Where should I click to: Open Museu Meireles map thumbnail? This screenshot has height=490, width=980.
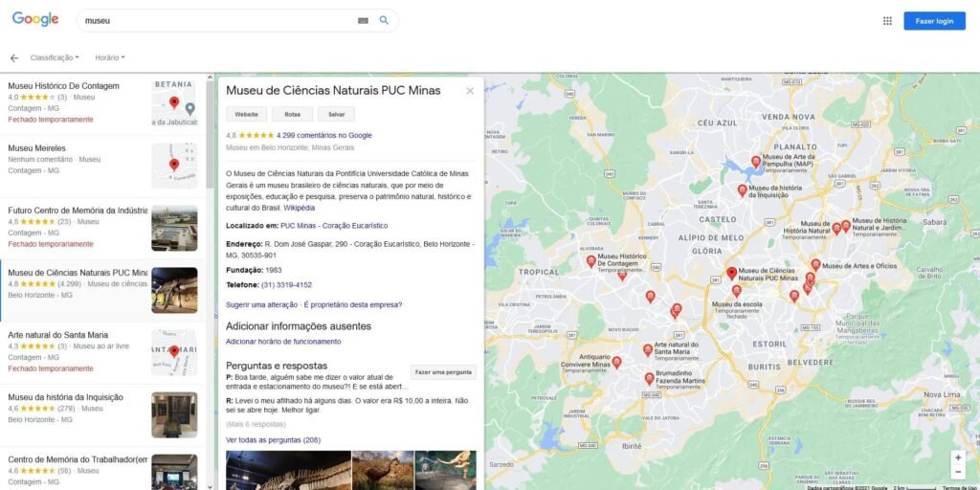click(174, 166)
